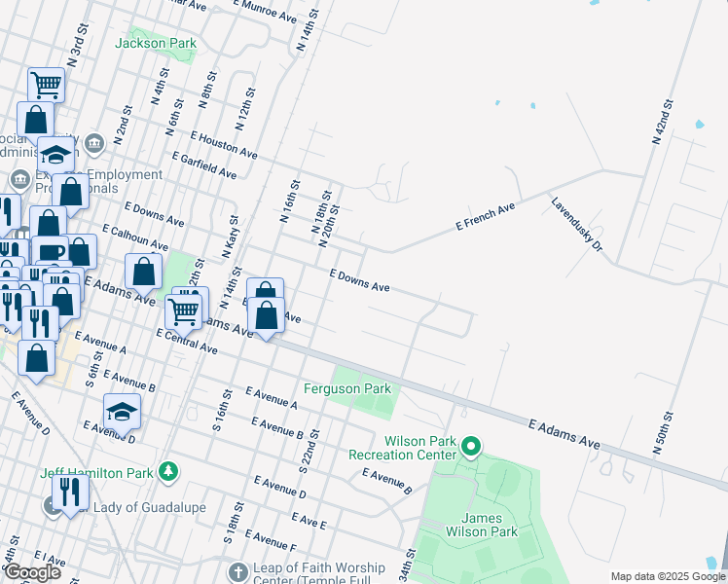
Task: Open the Google logo link
Action: (x=32, y=572)
